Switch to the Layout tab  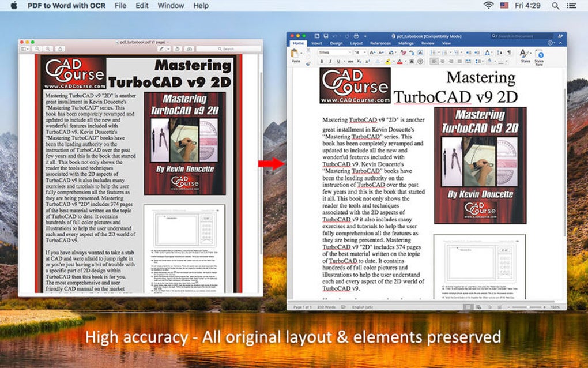coord(356,43)
